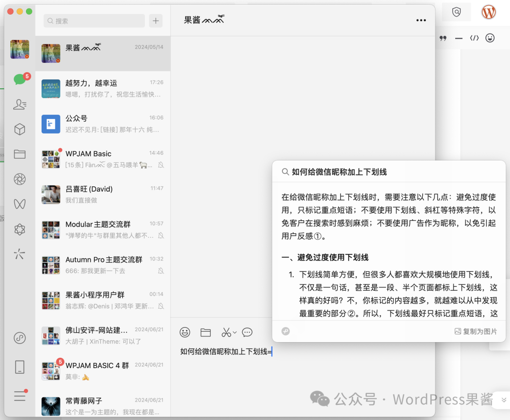Expand the More menu with red dot in sidebar
This screenshot has height=420, width=510.
coord(19,396)
